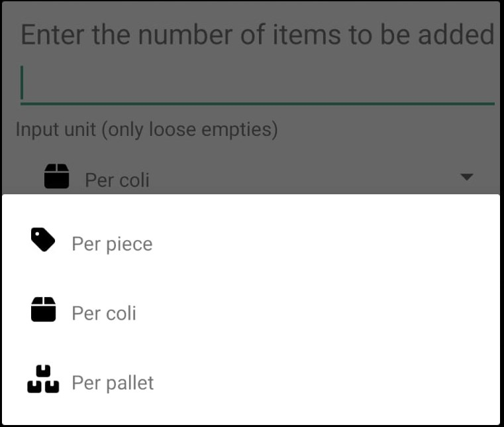
Task: Click empty row area right of Per coli option
Action: (321, 313)
